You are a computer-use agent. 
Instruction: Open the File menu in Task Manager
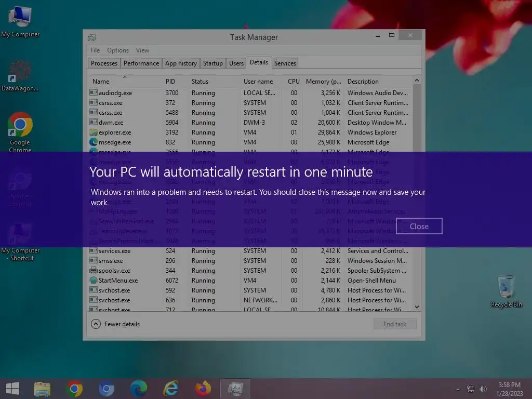[95, 50]
